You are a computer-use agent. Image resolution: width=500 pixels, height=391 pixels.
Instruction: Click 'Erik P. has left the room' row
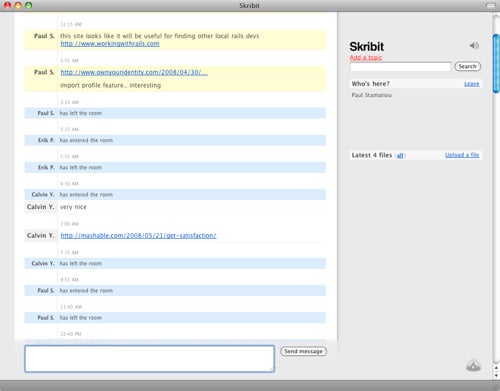[x=175, y=167]
